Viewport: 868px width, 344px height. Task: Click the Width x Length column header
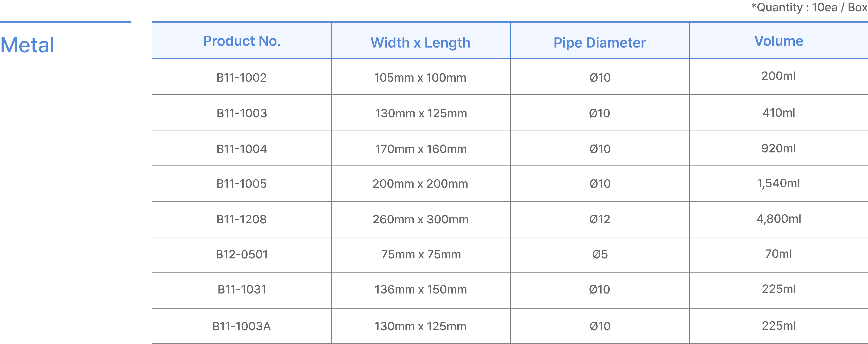click(420, 43)
